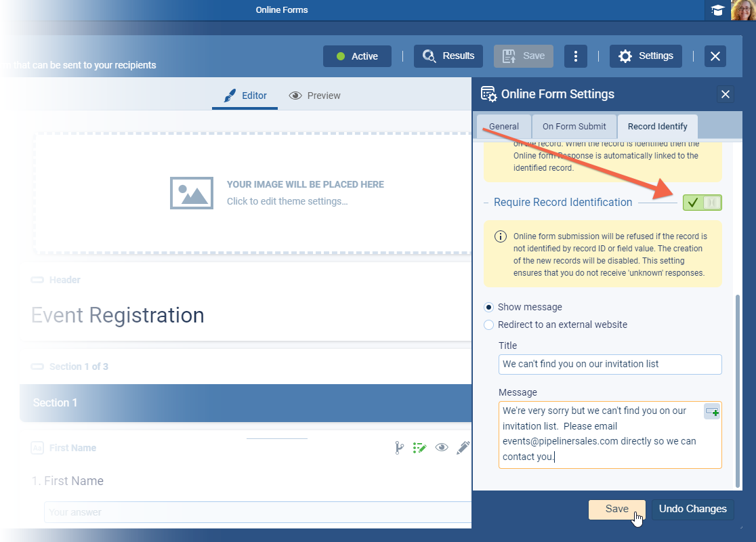Close the Online Form Settings panel

coord(725,94)
